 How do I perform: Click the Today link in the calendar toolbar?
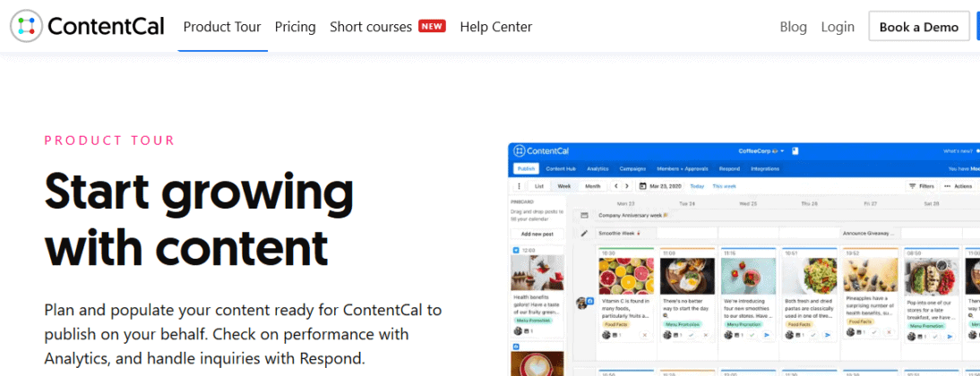pyautogui.click(x=697, y=186)
